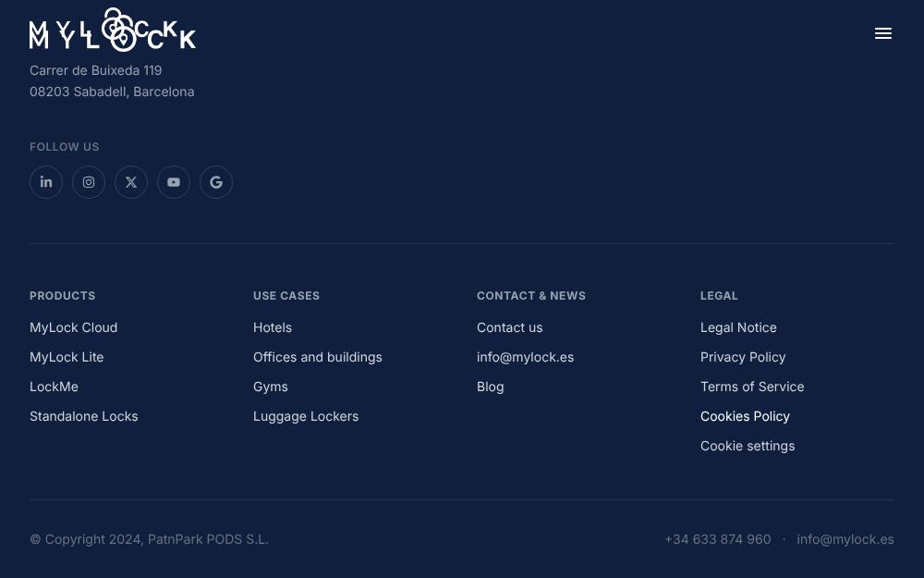Go to the Gyms use case
The image size is (924, 578).
click(271, 387)
